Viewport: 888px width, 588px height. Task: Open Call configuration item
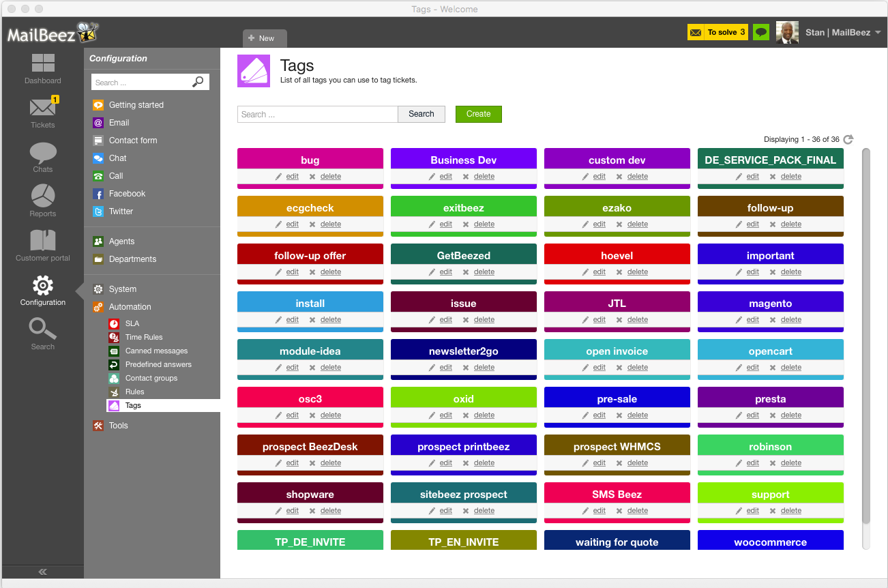coord(116,176)
